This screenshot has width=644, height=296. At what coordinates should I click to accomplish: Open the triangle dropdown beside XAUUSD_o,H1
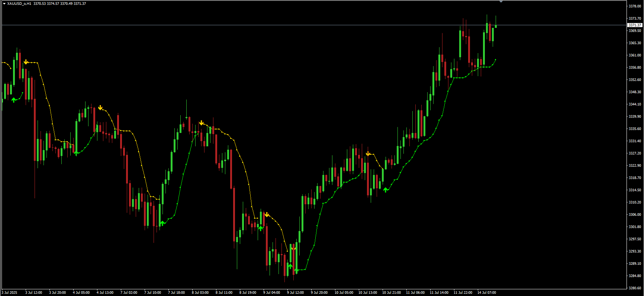point(4,4)
